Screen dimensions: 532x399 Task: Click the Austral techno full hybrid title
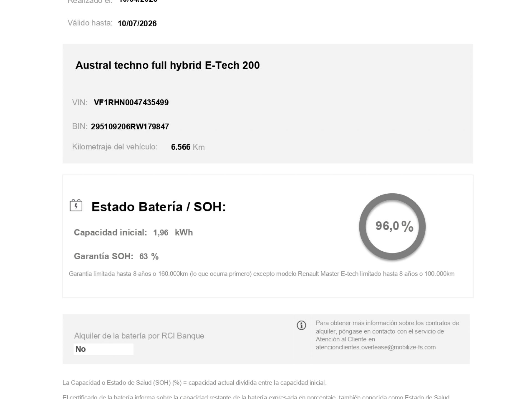click(167, 65)
